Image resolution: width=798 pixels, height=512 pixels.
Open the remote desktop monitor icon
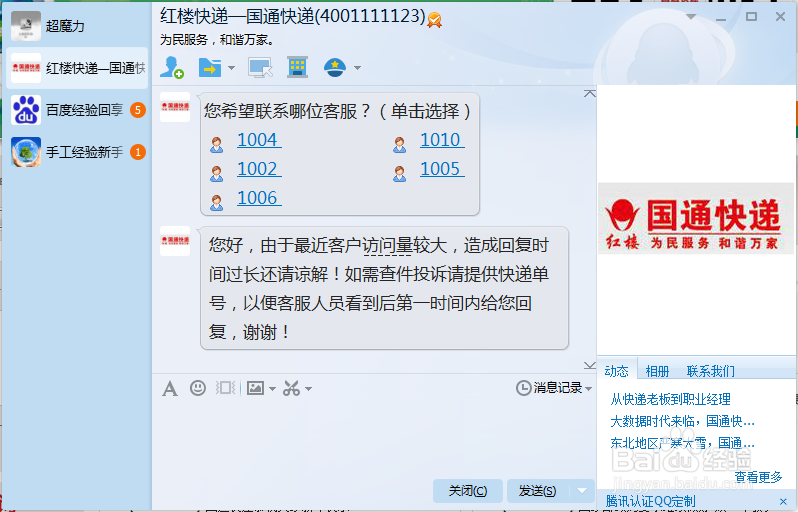pyautogui.click(x=260, y=68)
